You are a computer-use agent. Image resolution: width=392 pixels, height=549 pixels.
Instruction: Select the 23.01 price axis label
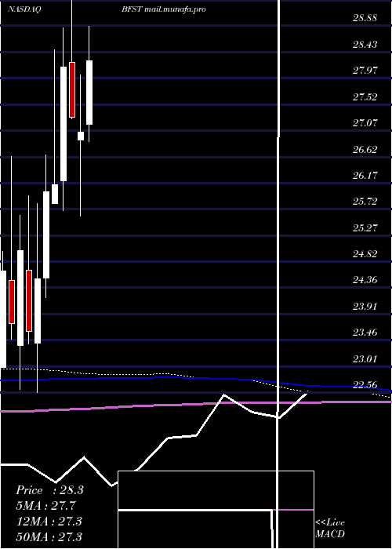click(365, 358)
